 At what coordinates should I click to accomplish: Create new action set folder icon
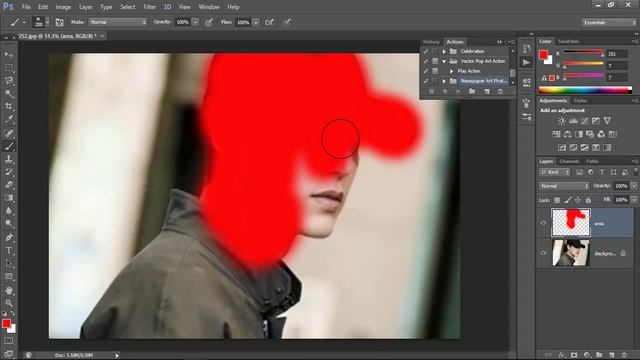[x=472, y=91]
